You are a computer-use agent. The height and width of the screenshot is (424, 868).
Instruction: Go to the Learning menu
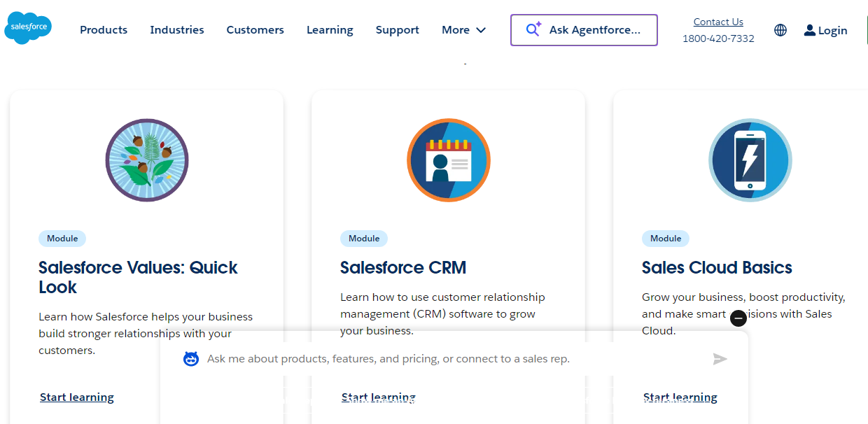(x=330, y=30)
